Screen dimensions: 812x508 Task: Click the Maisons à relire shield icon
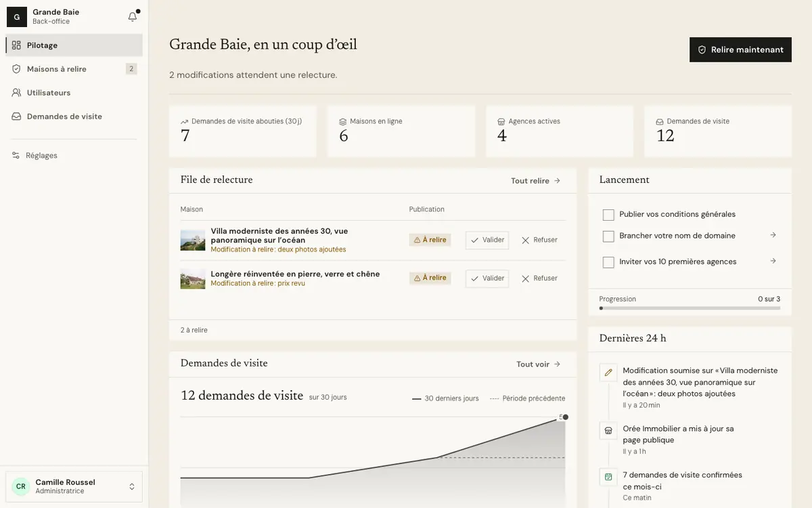(16, 69)
